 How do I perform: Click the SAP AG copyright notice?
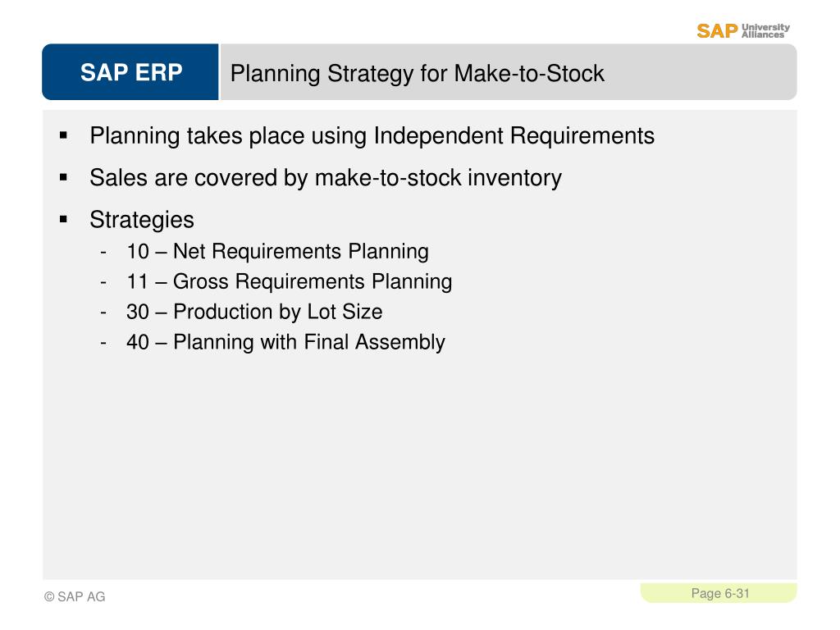[x=75, y=597]
